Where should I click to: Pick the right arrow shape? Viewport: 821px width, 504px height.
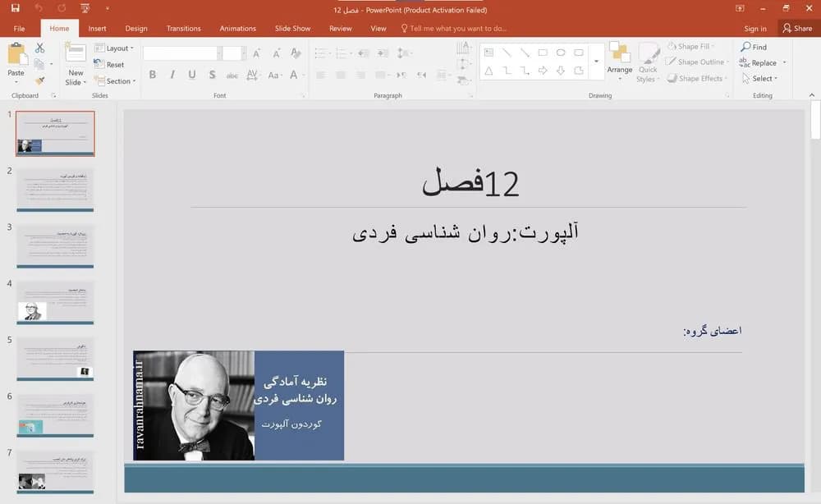point(543,71)
